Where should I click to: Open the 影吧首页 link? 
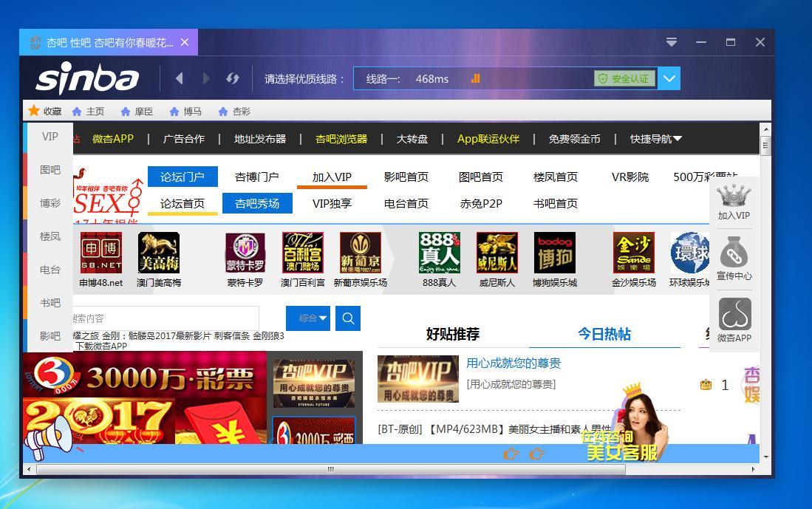(x=406, y=177)
